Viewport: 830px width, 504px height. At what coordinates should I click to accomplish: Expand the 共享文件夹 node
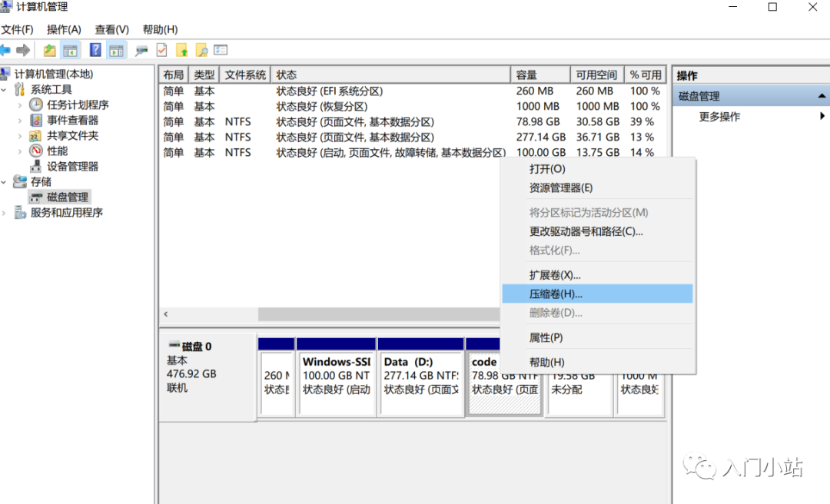tap(20, 136)
